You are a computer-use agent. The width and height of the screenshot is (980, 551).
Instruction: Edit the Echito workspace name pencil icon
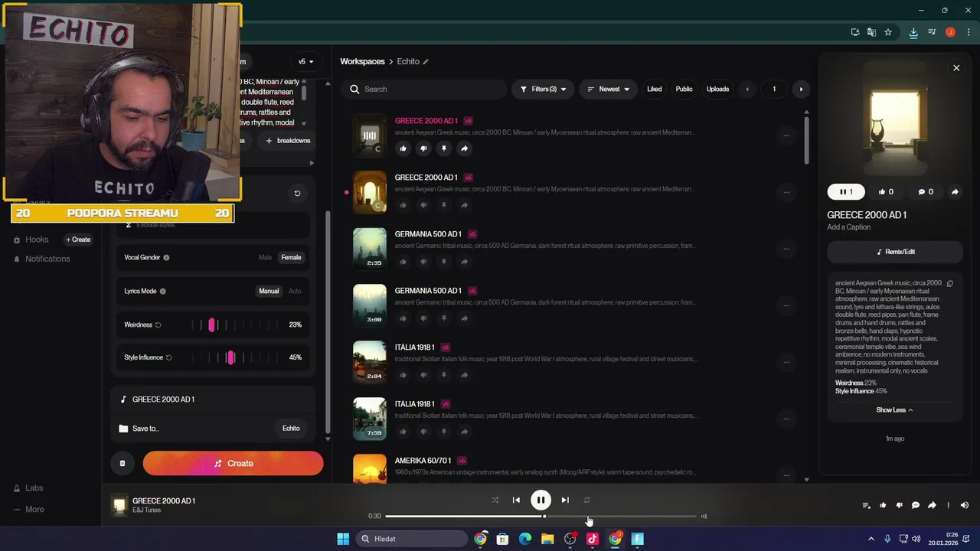pyautogui.click(x=426, y=62)
